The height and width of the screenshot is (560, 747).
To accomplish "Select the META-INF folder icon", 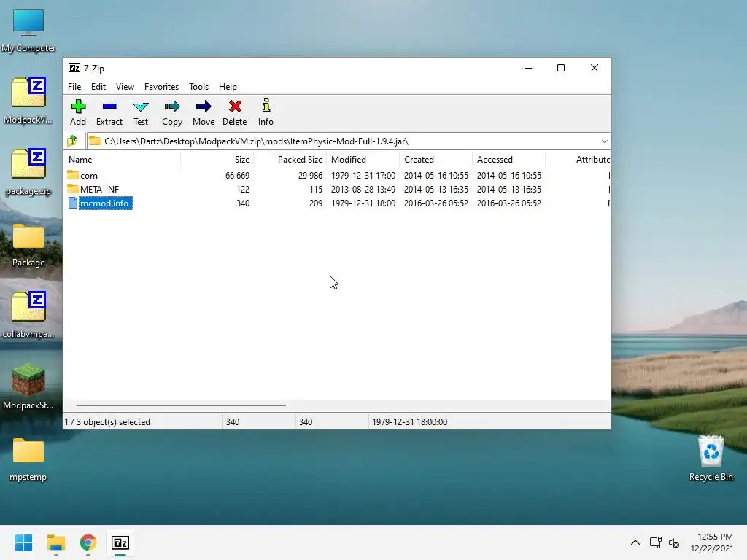I will pos(73,189).
